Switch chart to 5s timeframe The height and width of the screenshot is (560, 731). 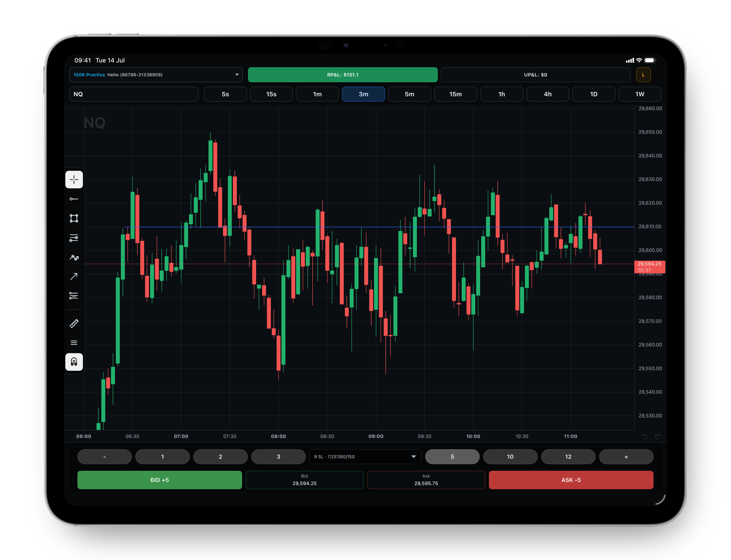[x=225, y=94]
